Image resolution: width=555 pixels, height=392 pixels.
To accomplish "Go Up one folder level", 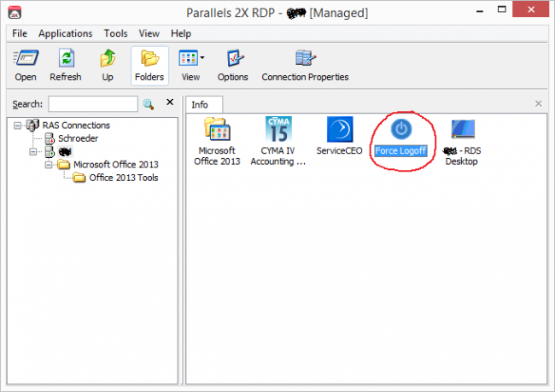I will 108,66.
